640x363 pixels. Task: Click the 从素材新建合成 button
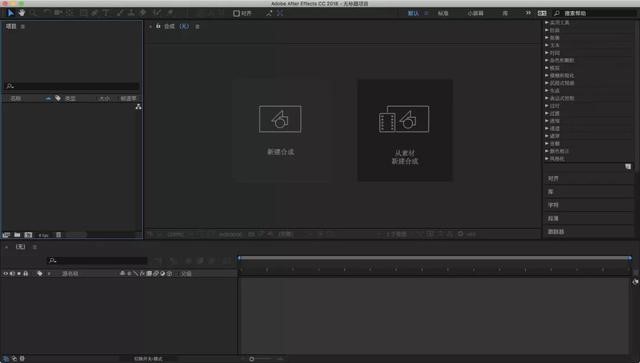click(405, 130)
